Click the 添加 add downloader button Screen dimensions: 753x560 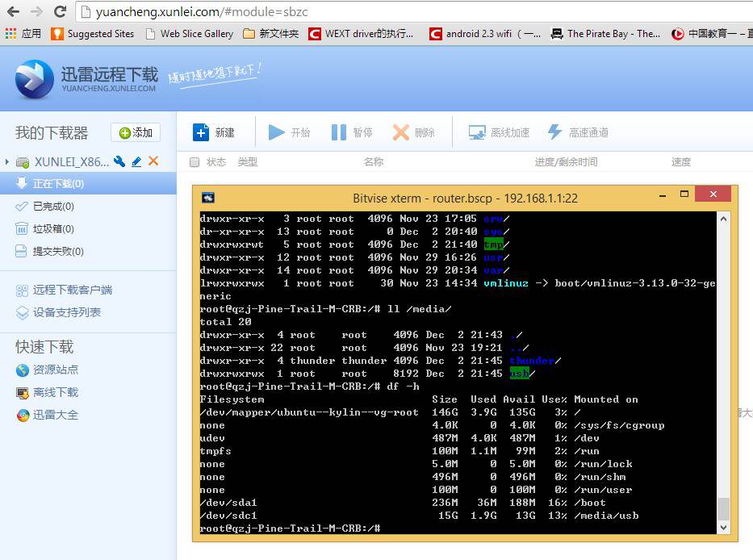click(136, 132)
